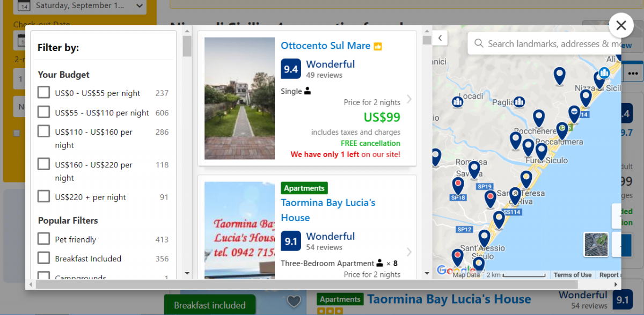644x315 pixels.
Task: Enable the Breakfast Included filter
Action: pos(43,258)
